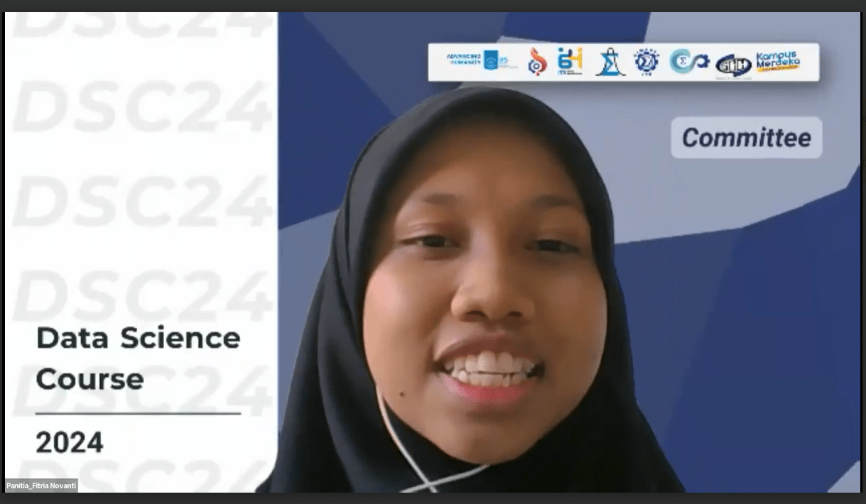Select the ITS university emblem logo
The height and width of the screenshot is (504, 866).
(x=492, y=60)
